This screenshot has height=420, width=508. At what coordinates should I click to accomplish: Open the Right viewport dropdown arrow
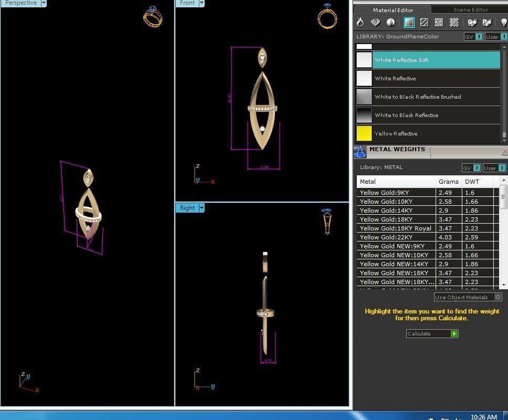tap(202, 208)
